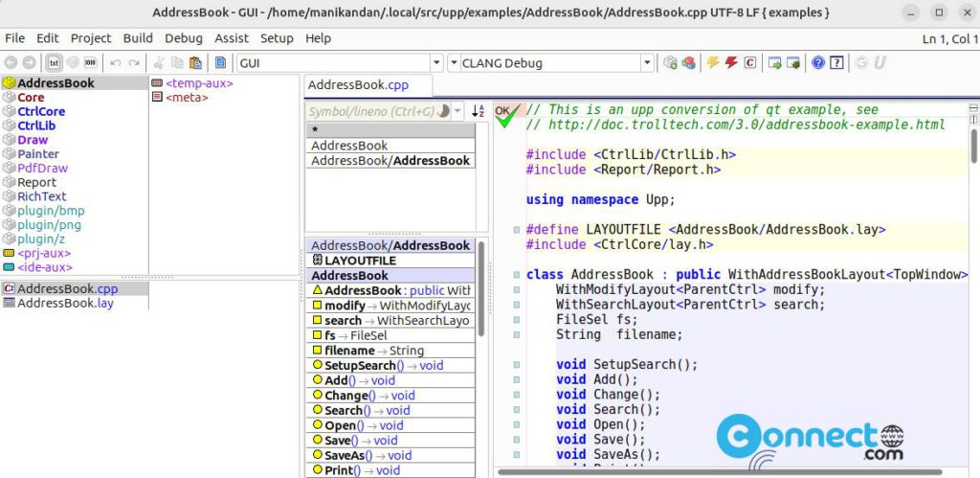
Task: Select the Painter package
Action: point(74,154)
